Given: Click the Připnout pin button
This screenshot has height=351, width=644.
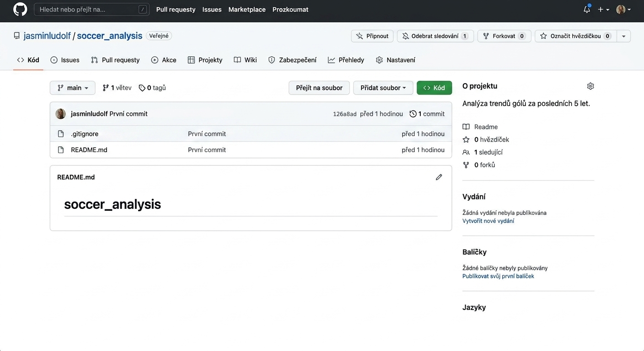Looking at the screenshot, I should point(372,36).
